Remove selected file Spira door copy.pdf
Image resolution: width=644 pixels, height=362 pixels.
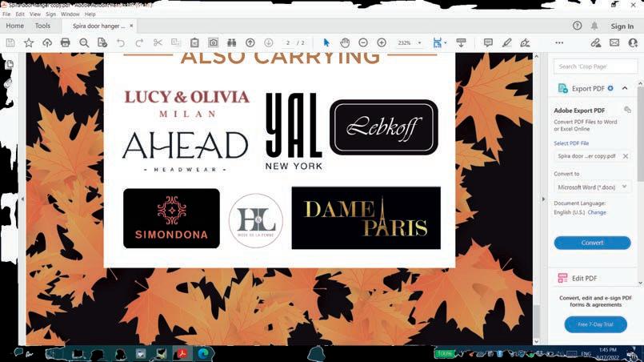pyautogui.click(x=625, y=156)
